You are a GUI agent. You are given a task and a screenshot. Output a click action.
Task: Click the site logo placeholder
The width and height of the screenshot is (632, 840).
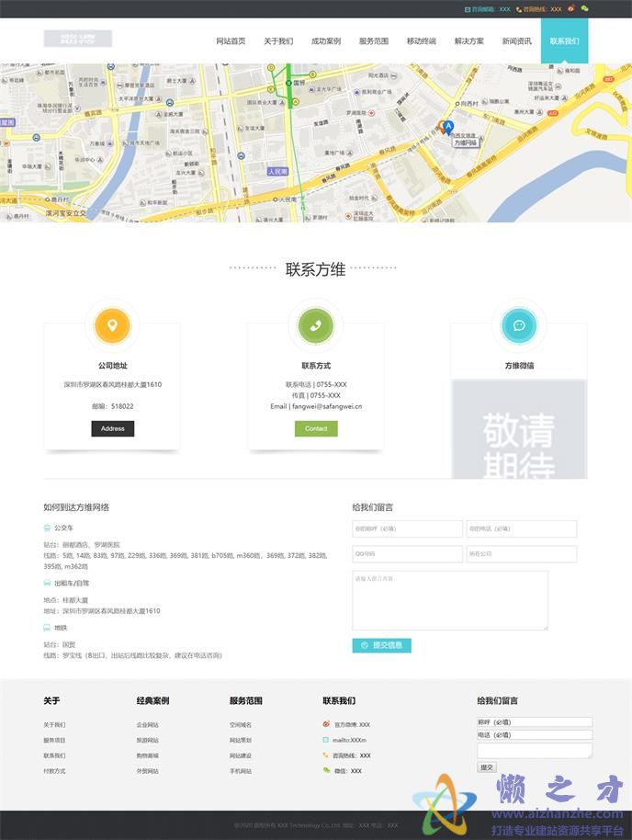[x=78, y=39]
